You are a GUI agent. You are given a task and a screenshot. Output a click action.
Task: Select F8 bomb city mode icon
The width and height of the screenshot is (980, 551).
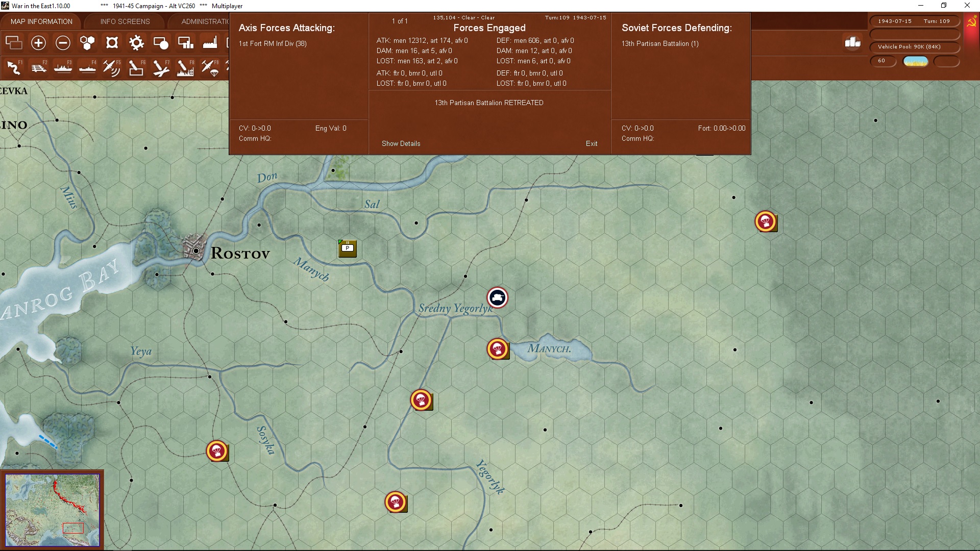185,67
